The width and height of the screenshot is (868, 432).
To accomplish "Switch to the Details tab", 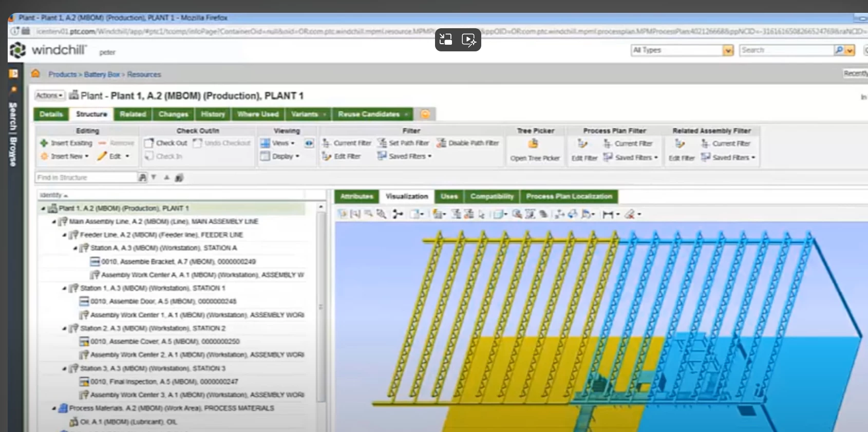I will [51, 114].
